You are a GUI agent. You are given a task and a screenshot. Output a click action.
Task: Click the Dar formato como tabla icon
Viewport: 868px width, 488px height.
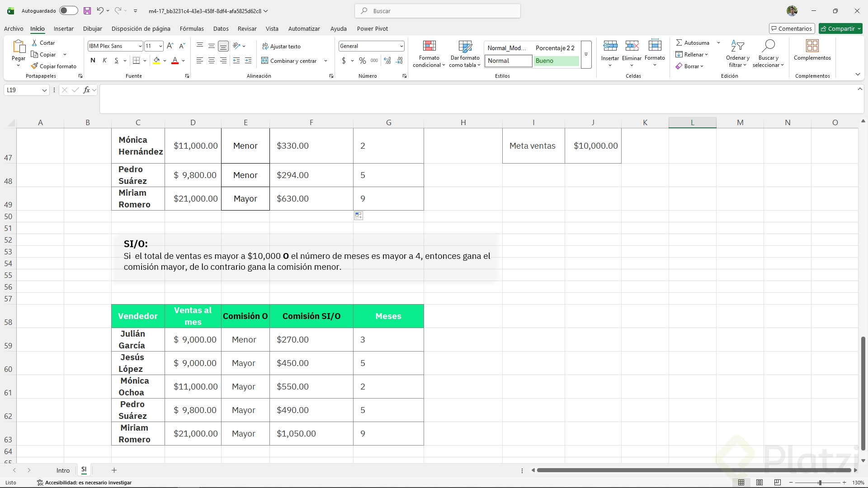(464, 47)
